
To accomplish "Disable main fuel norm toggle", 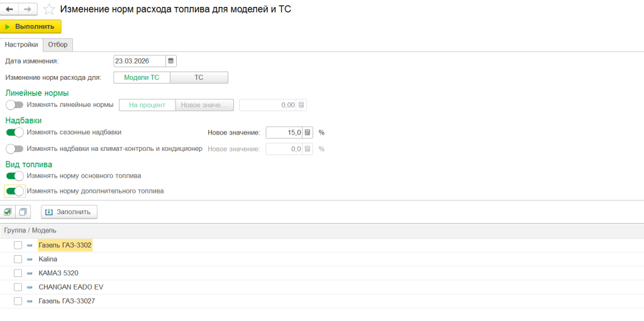I will pos(14,176).
